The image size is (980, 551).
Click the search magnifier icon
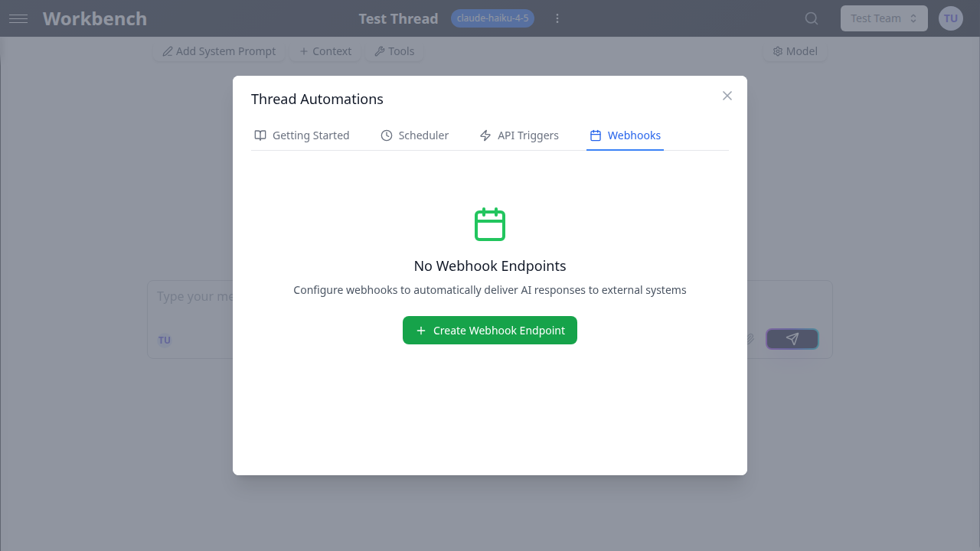tap(811, 18)
